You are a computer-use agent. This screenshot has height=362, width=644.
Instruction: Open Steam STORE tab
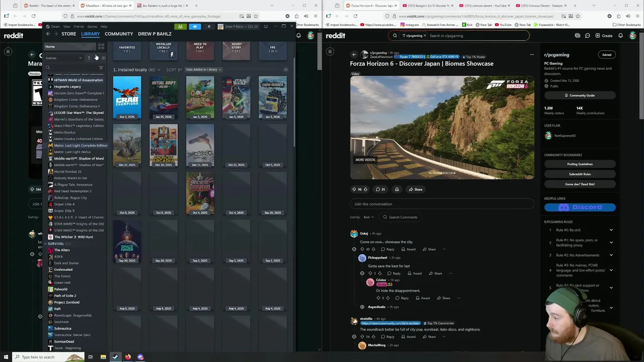pyautogui.click(x=68, y=34)
